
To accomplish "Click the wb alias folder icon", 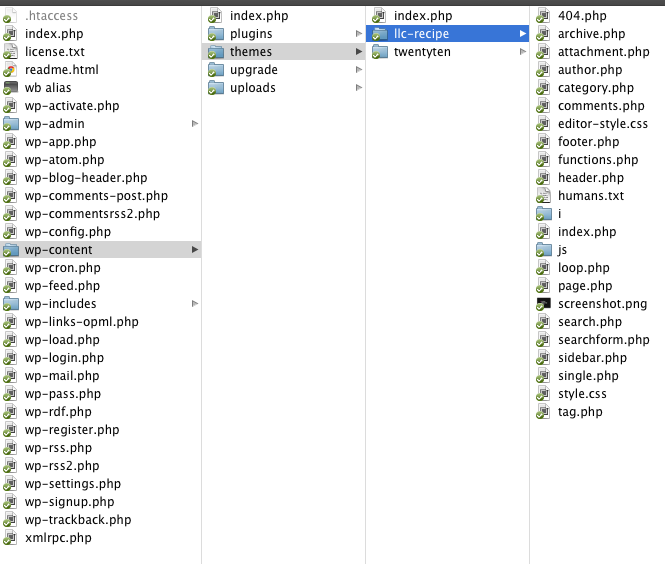I will pyautogui.click(x=10, y=88).
